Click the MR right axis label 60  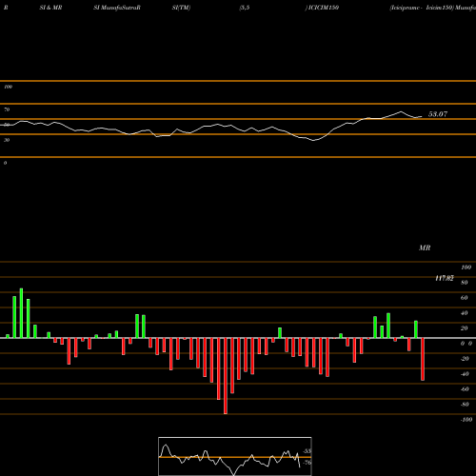(465, 298)
